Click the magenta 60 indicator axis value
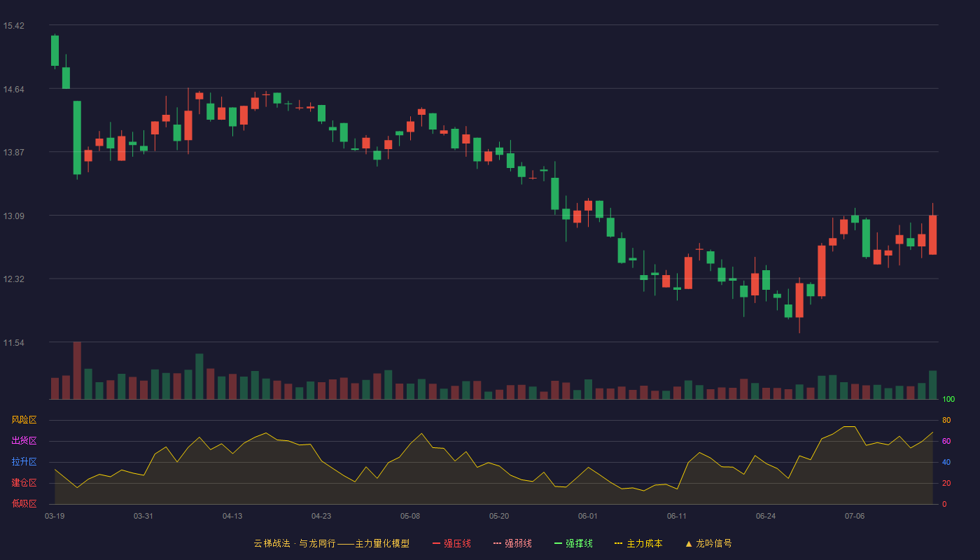 pos(946,441)
